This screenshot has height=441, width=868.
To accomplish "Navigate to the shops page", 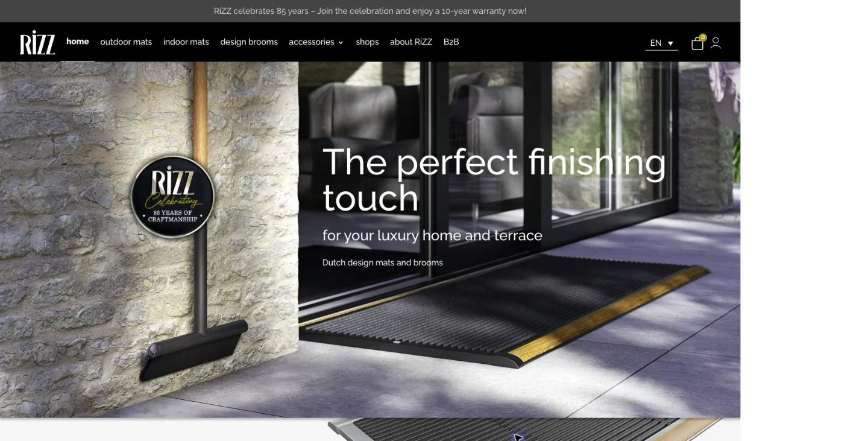I will click(x=367, y=42).
